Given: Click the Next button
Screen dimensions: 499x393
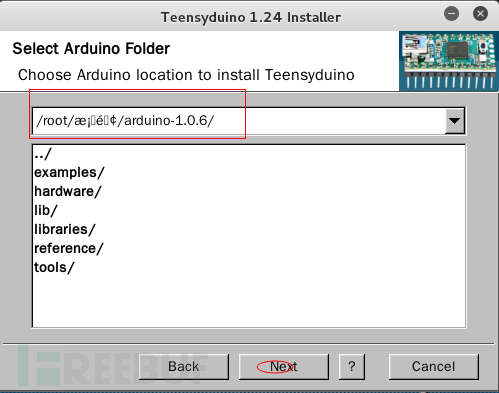Looking at the screenshot, I should [x=284, y=367].
